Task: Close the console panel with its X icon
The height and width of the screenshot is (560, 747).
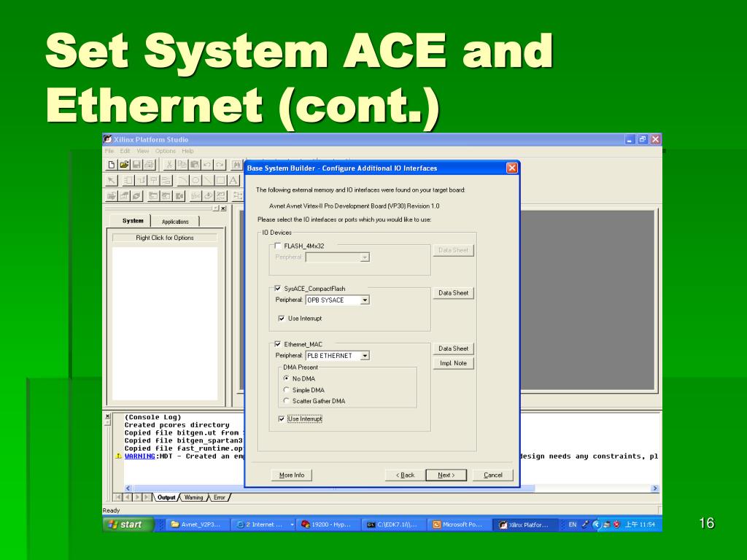Action: tap(107, 416)
